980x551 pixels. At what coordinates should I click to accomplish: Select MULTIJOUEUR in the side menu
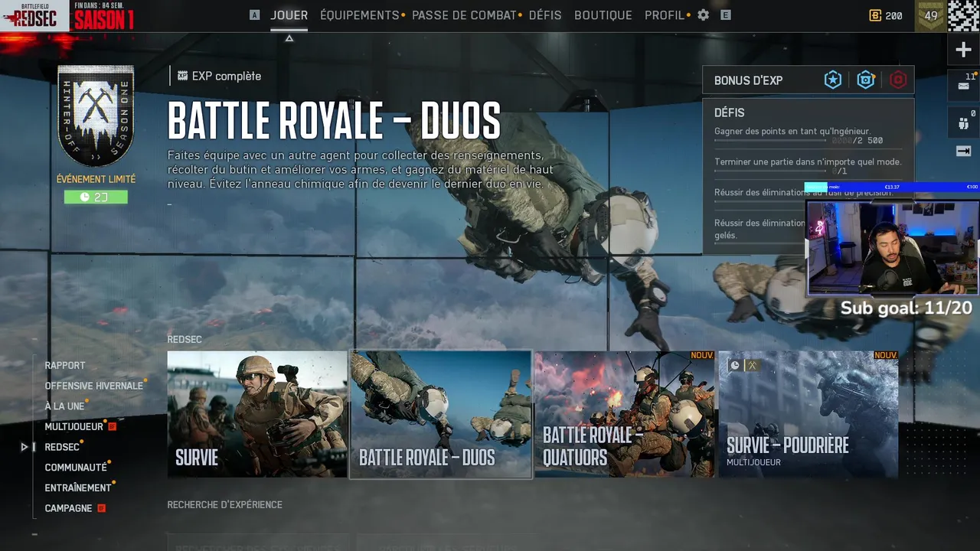(x=74, y=426)
